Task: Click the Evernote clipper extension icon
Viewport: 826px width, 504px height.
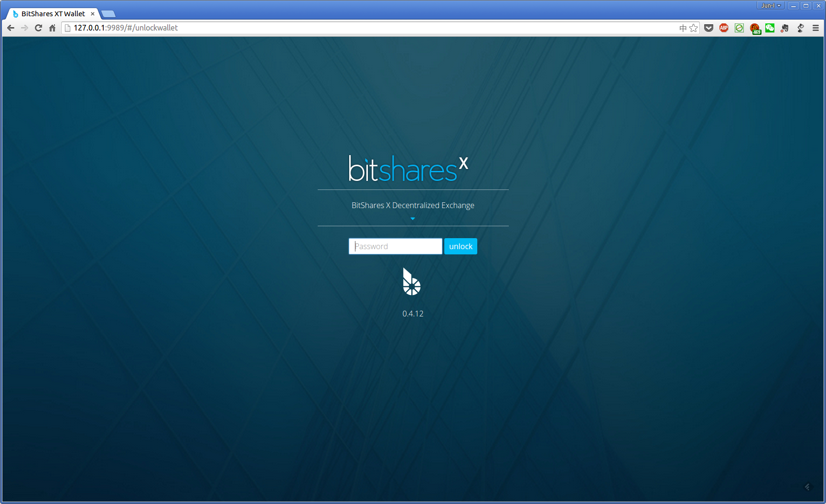Action: pyautogui.click(x=785, y=28)
